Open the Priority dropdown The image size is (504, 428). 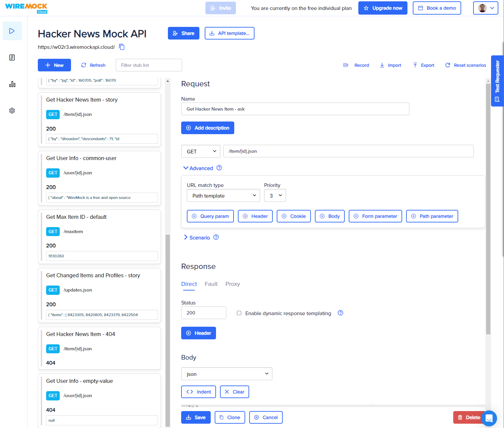point(275,196)
